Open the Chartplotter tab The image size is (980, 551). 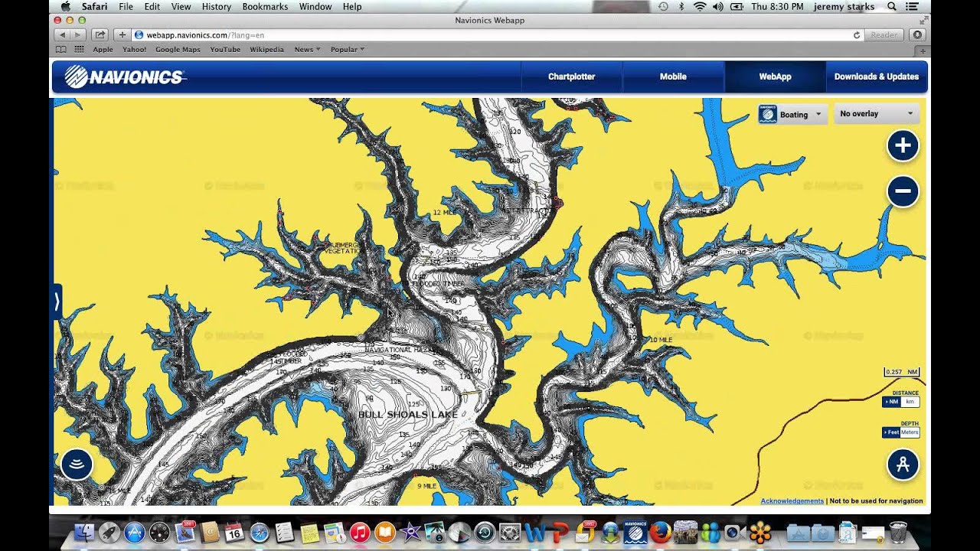[x=571, y=77]
